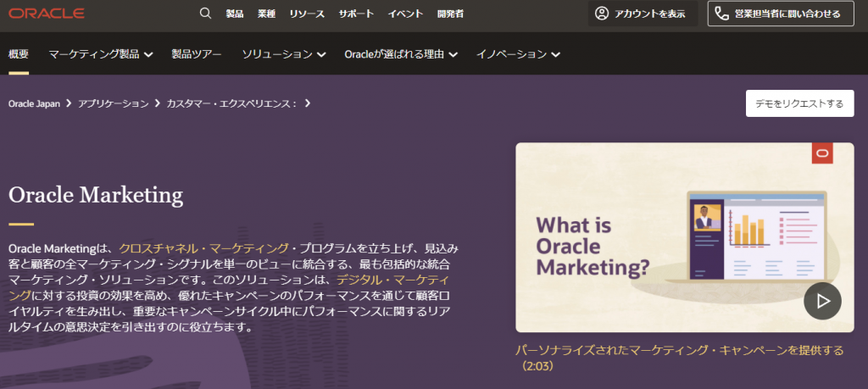Go to Oracle Japan breadcrumb

click(x=34, y=103)
